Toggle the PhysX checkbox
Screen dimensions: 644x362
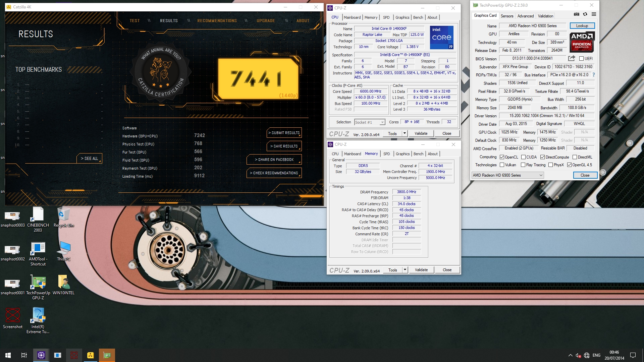[x=550, y=165]
